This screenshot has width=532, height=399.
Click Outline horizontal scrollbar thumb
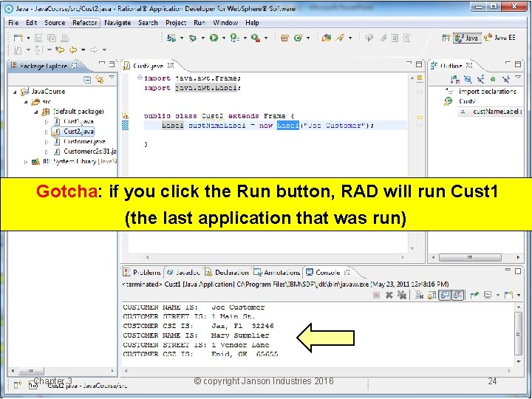pyautogui.click(x=470, y=258)
